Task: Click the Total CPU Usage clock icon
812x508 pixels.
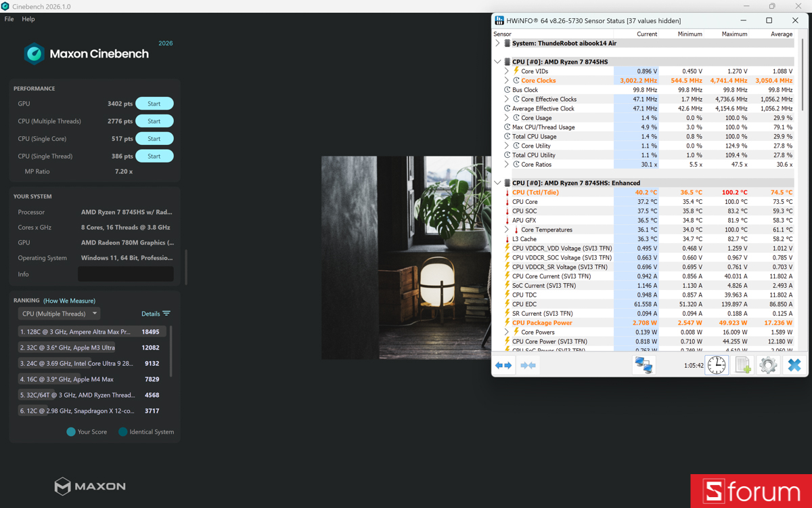Action: pos(507,136)
